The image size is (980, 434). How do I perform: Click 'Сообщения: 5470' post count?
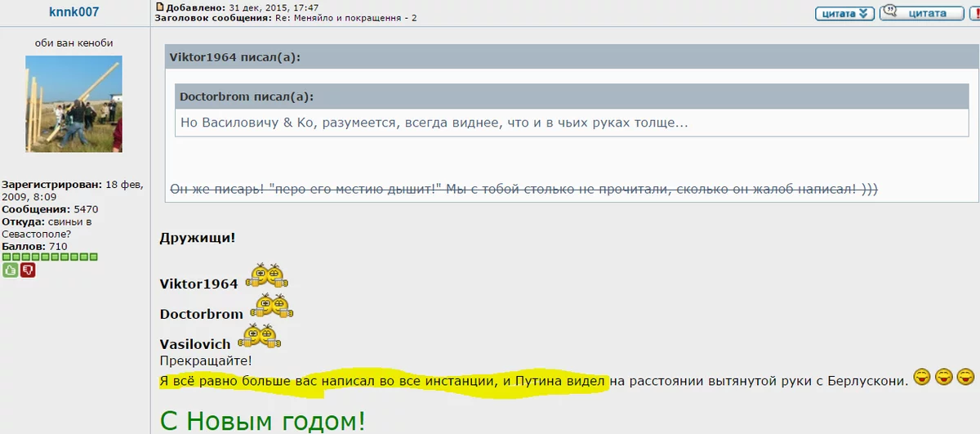[50, 209]
